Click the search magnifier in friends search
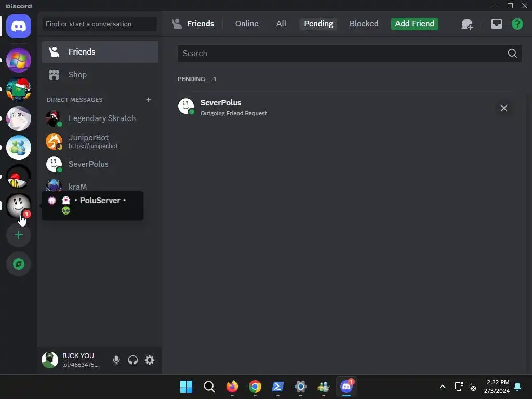This screenshot has height=399, width=532. (512, 54)
